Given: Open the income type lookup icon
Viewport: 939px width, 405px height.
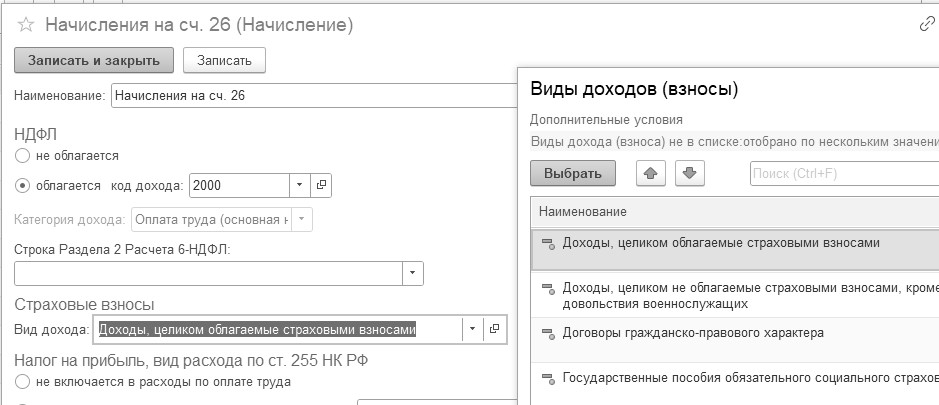Looking at the screenshot, I should pos(493,329).
